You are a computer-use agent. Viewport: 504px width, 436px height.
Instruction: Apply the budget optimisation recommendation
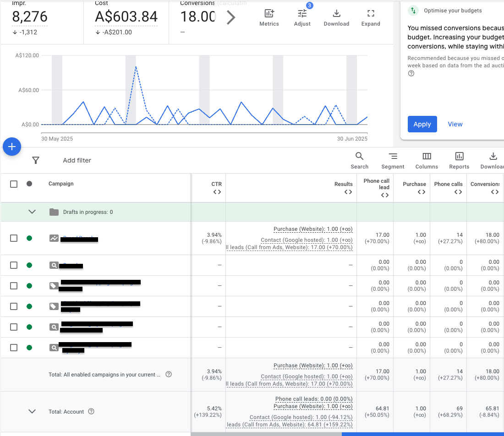(422, 124)
